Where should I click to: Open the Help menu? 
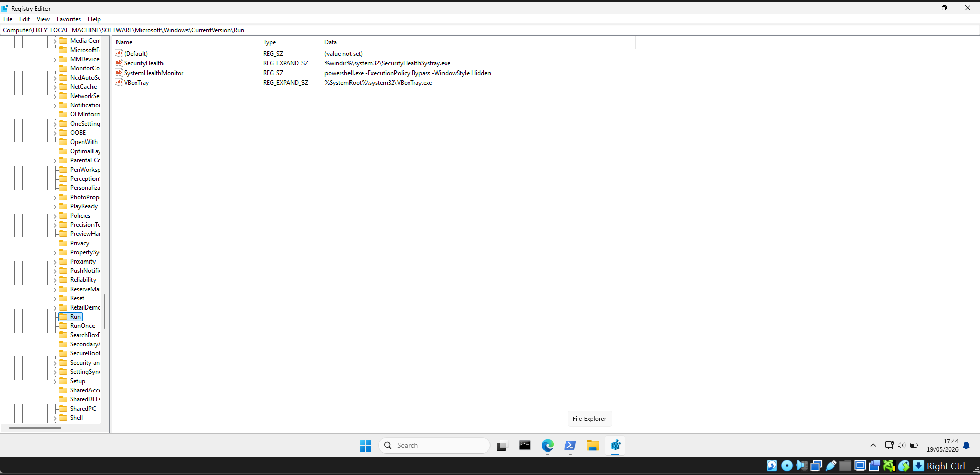point(94,19)
